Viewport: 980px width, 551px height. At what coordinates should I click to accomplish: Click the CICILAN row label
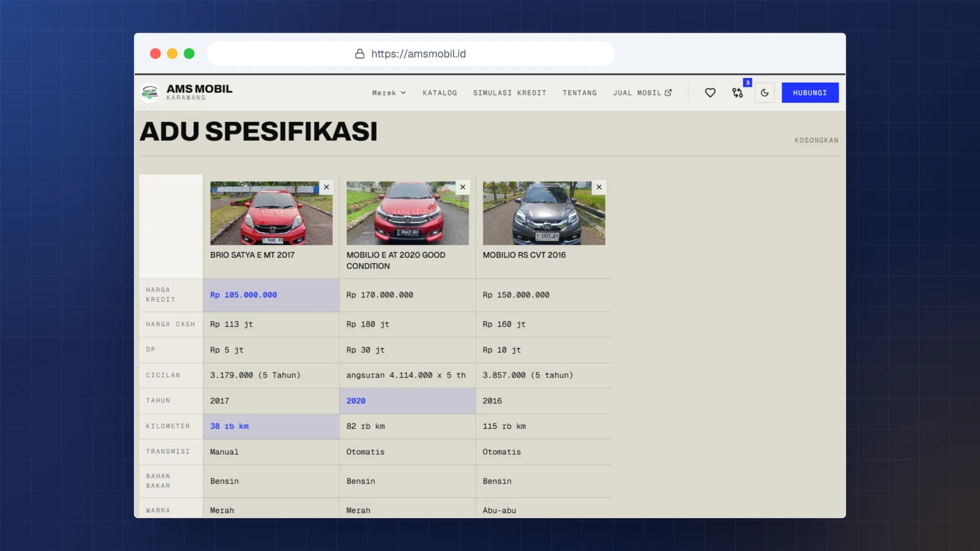point(163,375)
